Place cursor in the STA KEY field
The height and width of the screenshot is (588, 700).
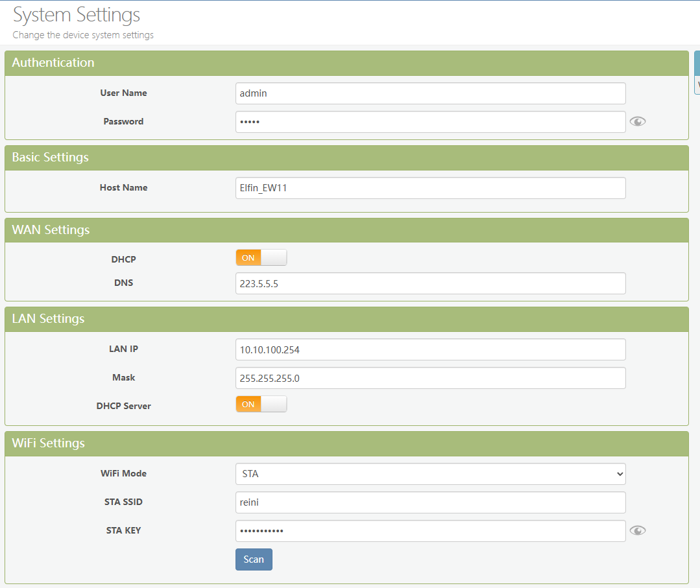coord(430,531)
